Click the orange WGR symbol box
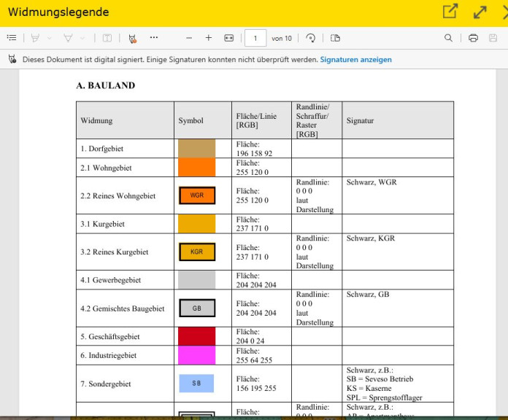The height and width of the screenshot is (420, 508). (x=197, y=195)
